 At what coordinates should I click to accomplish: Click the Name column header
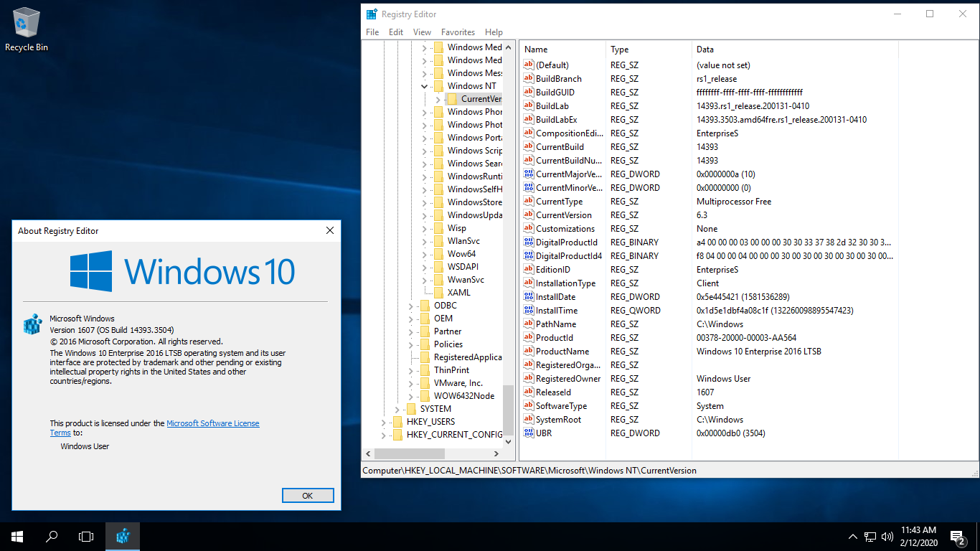pyautogui.click(x=562, y=50)
